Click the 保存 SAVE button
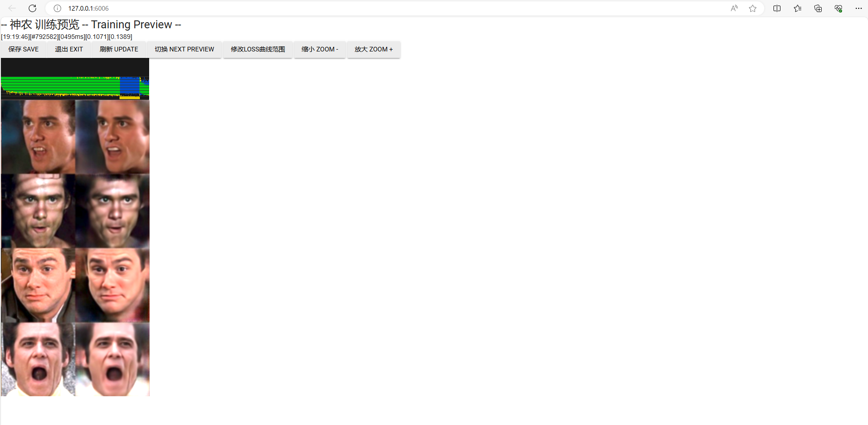Image resolution: width=868 pixels, height=425 pixels. (x=24, y=49)
